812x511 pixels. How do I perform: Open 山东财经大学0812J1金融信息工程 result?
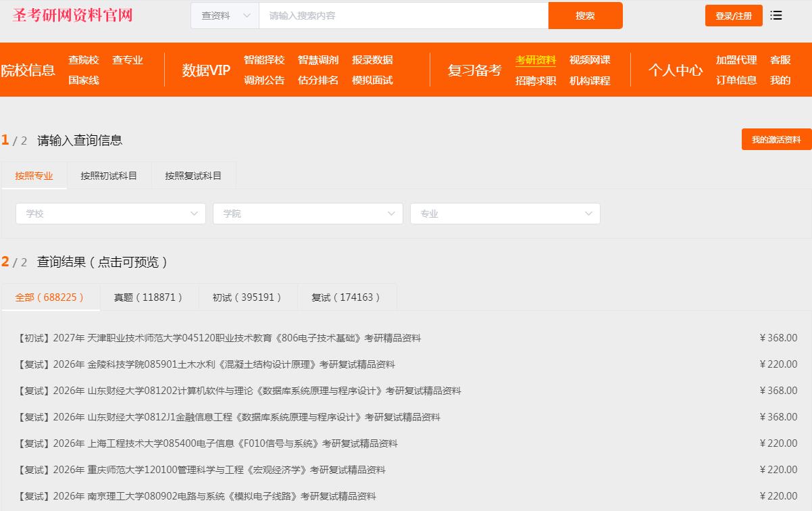click(x=228, y=417)
